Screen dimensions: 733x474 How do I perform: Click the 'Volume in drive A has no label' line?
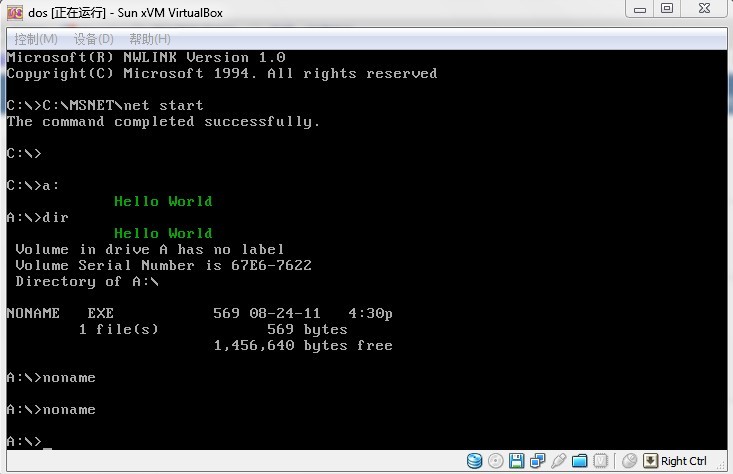click(150, 249)
